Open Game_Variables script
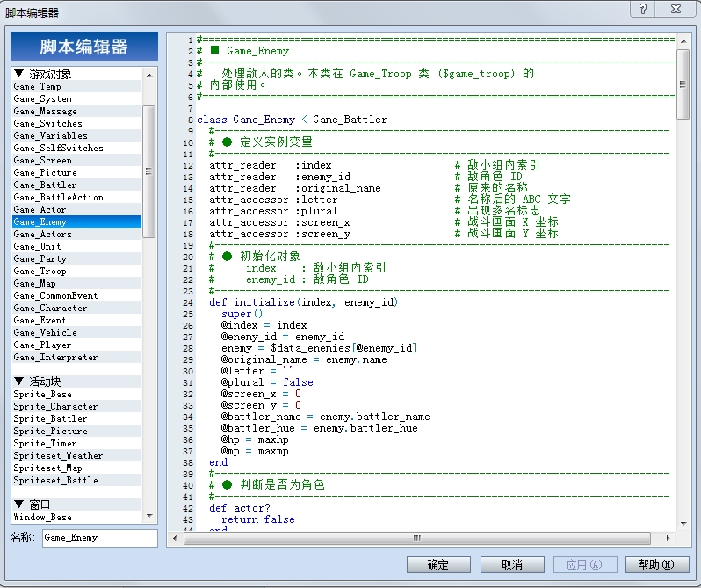This screenshot has width=701, height=588. tap(76, 135)
